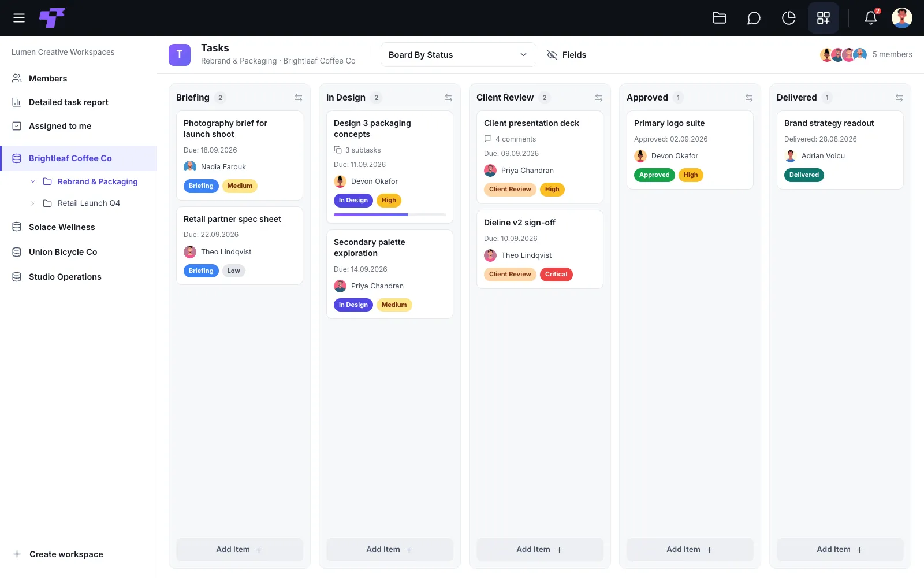Viewport: 924px width, 578px height.
Task: Open the Secondary palette exploration card
Action: click(390, 275)
